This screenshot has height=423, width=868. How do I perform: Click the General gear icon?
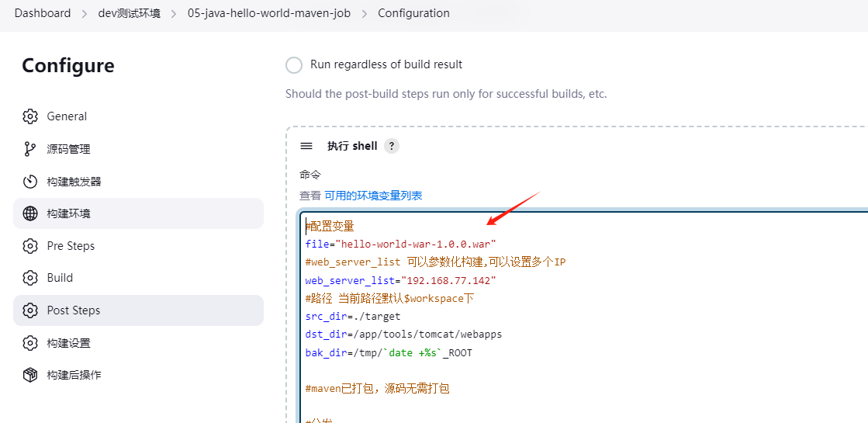coord(30,116)
